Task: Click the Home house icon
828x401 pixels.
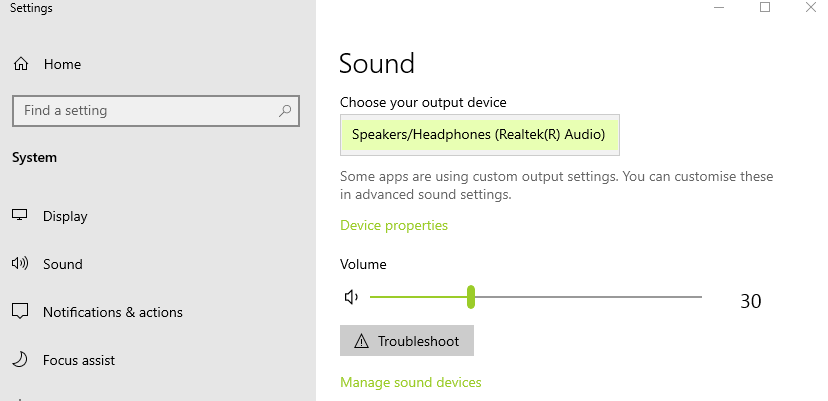Action: point(21,64)
